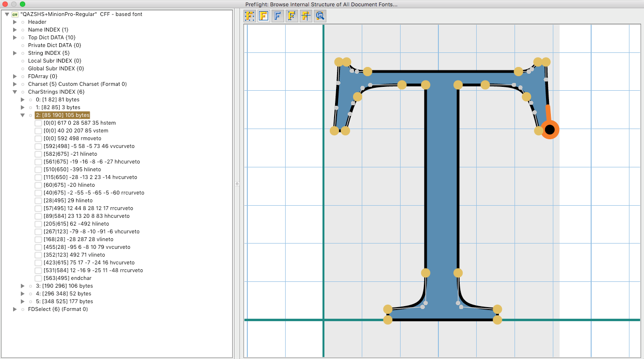Screen dimensions: 644x359
Task: Click the panel splitter handle between panes
Action: [237, 184]
